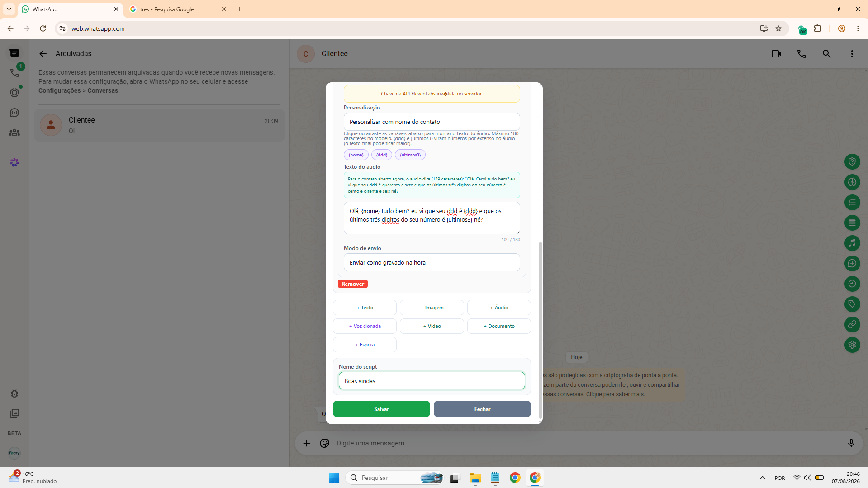Screen dimensions: 868x488
Task: Open the purple Meta AI icon
Action: pyautogui.click(x=14, y=162)
